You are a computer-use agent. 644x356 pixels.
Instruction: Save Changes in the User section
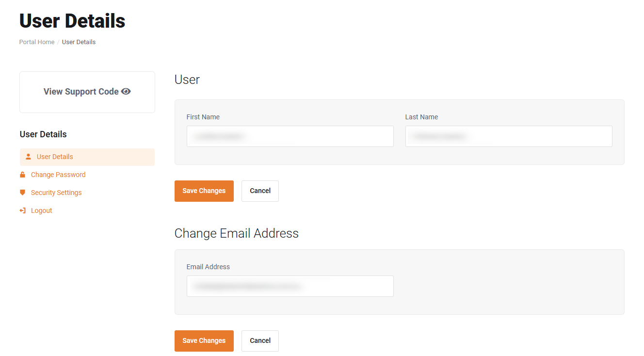(204, 191)
